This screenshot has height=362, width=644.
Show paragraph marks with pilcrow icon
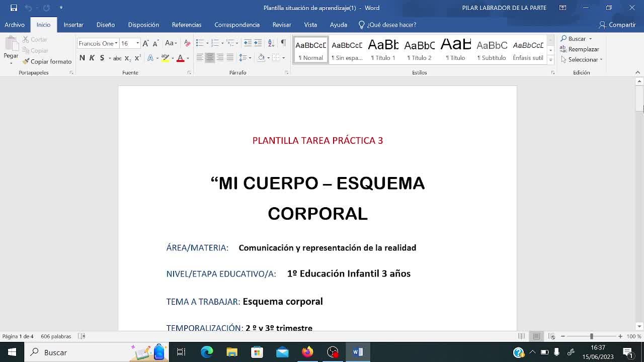pyautogui.click(x=283, y=43)
